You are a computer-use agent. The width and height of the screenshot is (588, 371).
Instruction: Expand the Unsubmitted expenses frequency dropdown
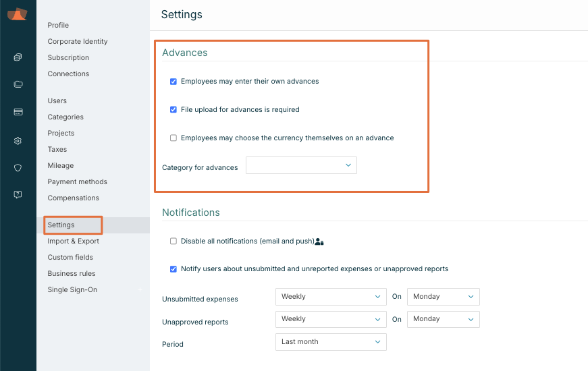(331, 297)
